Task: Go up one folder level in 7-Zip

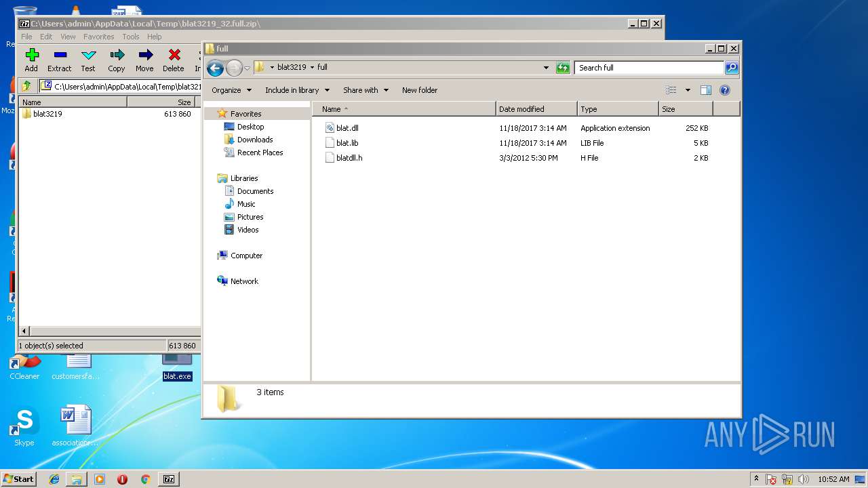Action: click(x=26, y=86)
